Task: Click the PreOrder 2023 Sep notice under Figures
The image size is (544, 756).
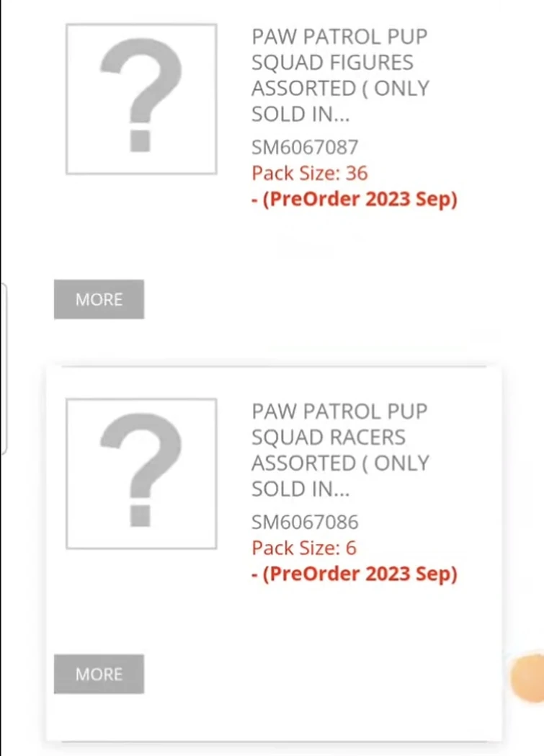Action: pyautogui.click(x=354, y=199)
